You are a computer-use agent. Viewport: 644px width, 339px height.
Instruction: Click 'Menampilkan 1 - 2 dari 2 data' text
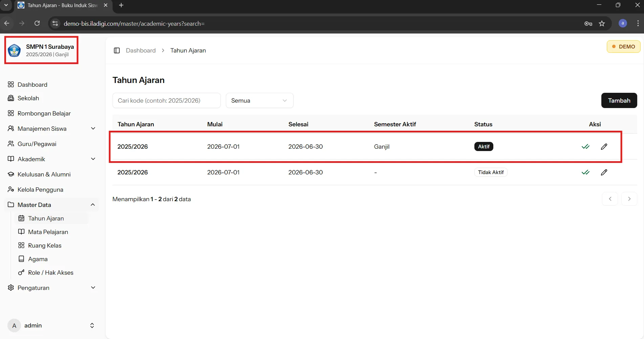[152, 199]
